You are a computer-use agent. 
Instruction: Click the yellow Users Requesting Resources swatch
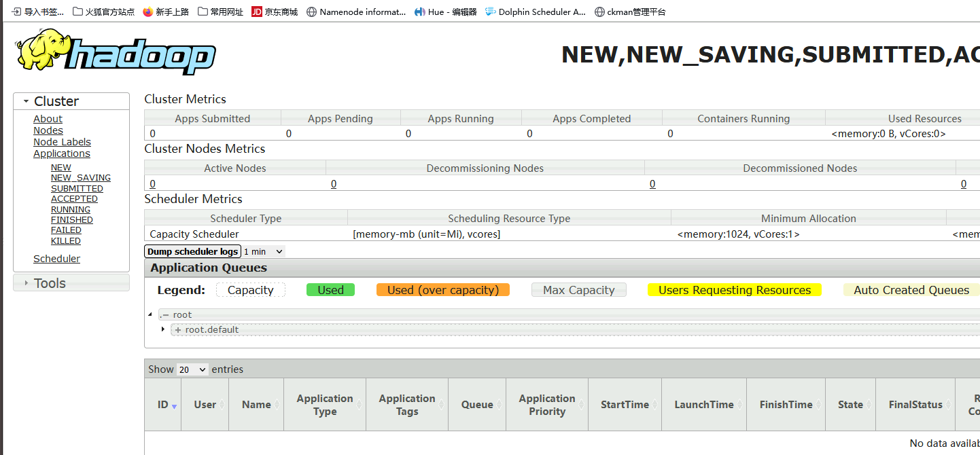pyautogui.click(x=735, y=290)
